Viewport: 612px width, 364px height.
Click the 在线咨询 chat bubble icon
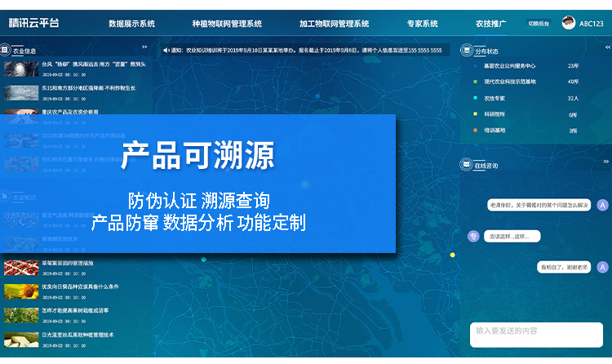(468, 166)
